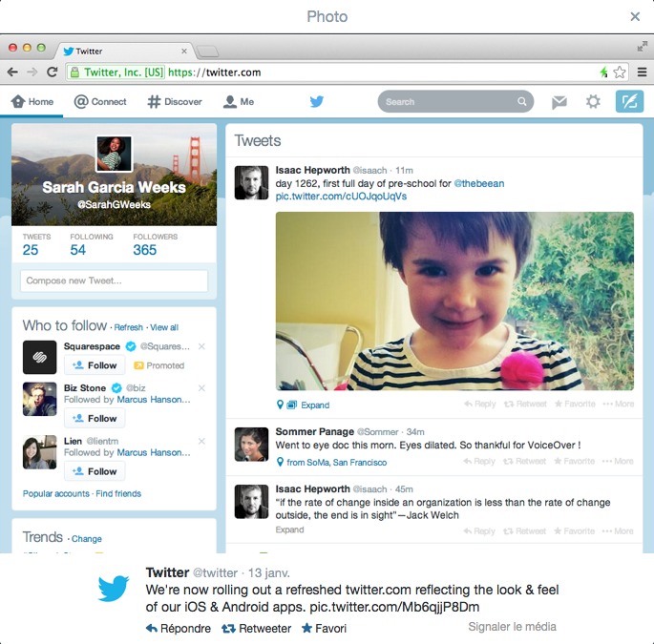Favorite the day 1262 tweet
This screenshot has width=654, height=644.
[x=575, y=404]
